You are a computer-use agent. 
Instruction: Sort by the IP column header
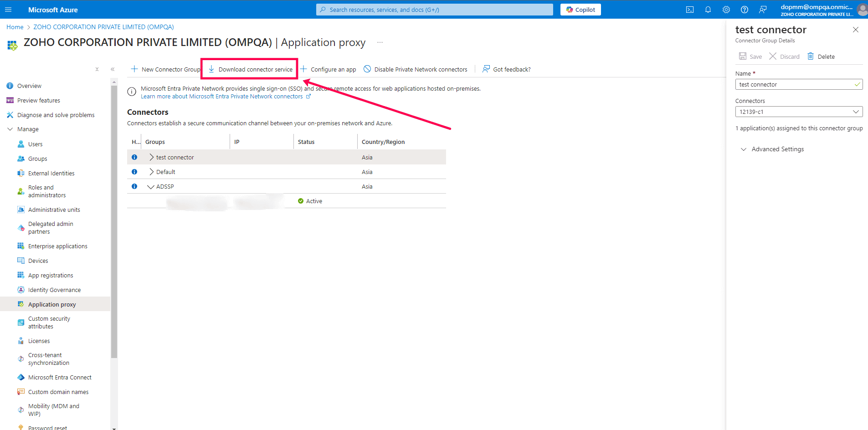[x=237, y=142]
